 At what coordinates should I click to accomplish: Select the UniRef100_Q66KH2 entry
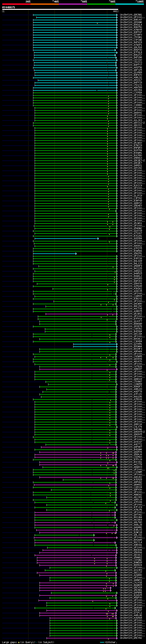pyautogui.click(x=131, y=113)
